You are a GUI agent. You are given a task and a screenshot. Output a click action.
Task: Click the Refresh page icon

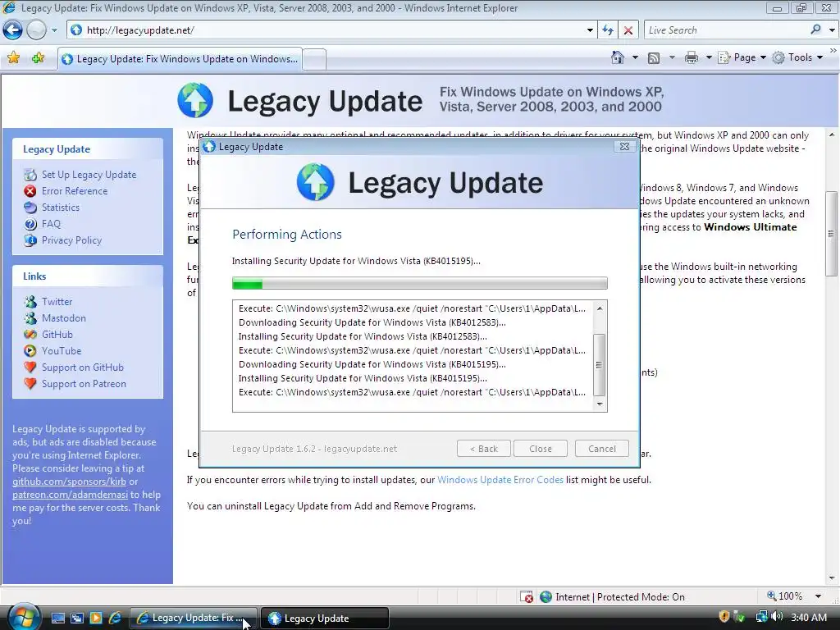[608, 30]
